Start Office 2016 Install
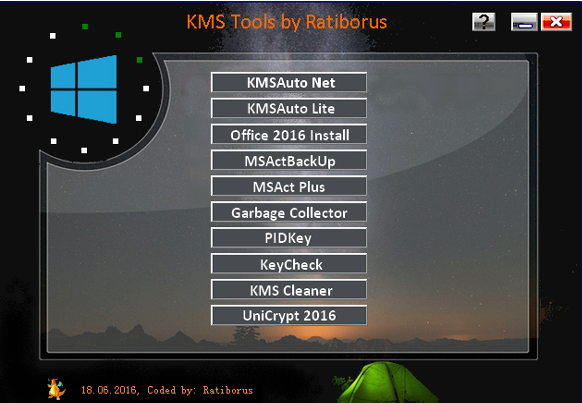 point(289,134)
